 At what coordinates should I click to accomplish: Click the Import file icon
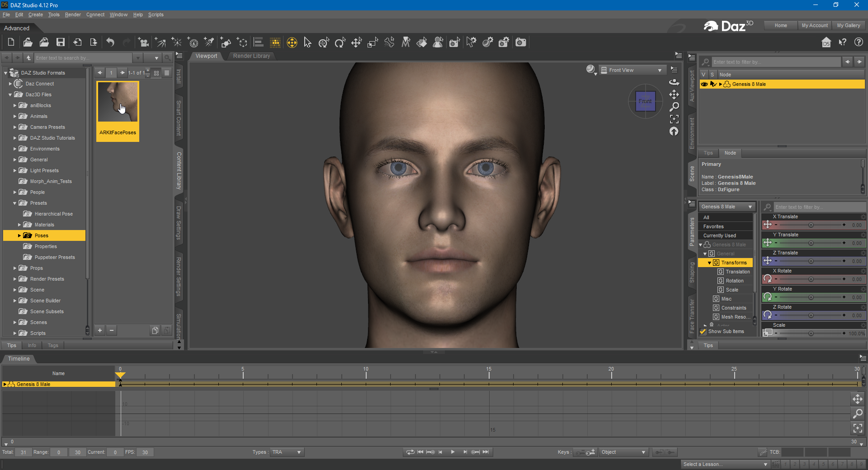pos(77,42)
